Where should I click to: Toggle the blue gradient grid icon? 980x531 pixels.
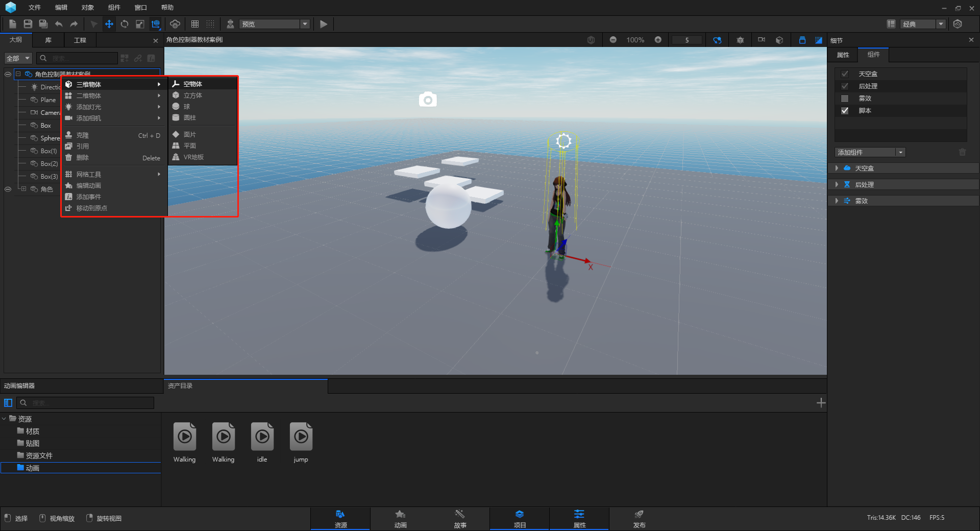click(819, 40)
